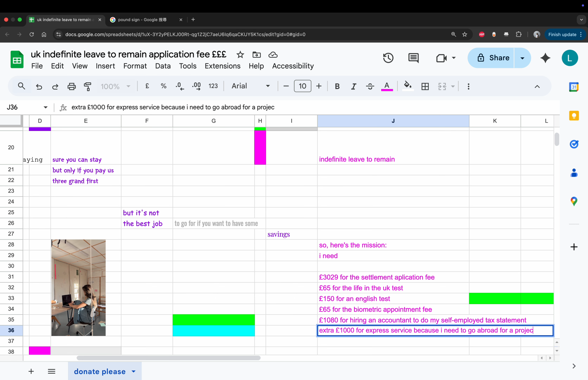588x380 pixels.
Task: Click the Finish update button
Action: [x=562, y=35]
